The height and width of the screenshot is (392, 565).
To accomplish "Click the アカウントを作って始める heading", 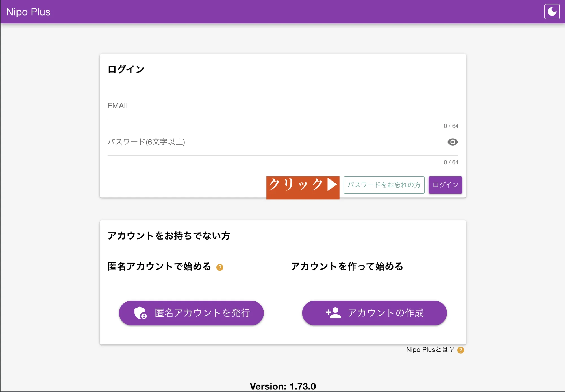I will 347,266.
